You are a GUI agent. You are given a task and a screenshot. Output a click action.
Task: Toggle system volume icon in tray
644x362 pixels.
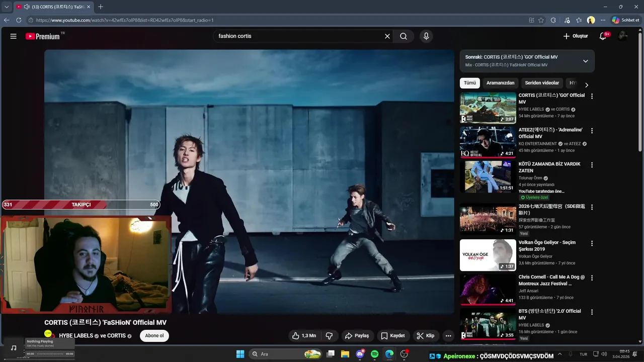click(604, 354)
